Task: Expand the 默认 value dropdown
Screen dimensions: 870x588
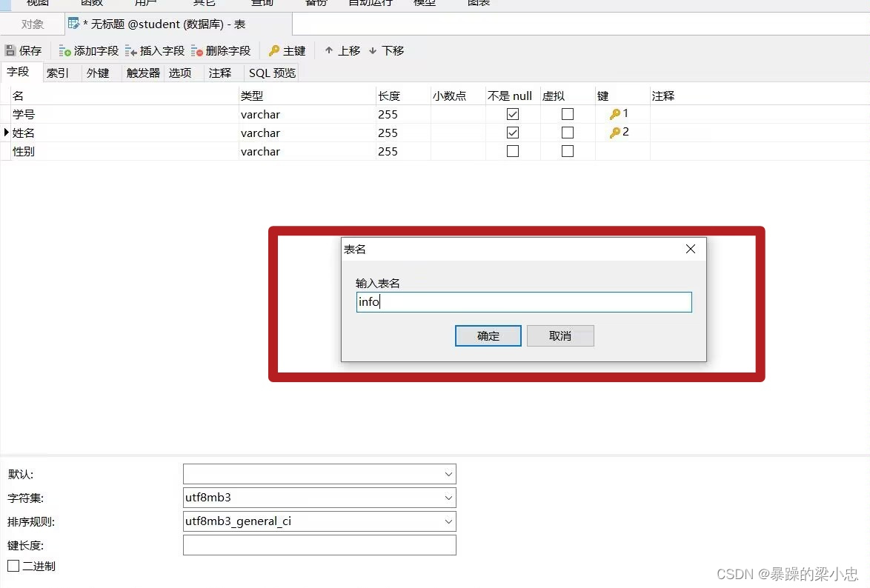Action: pos(448,473)
